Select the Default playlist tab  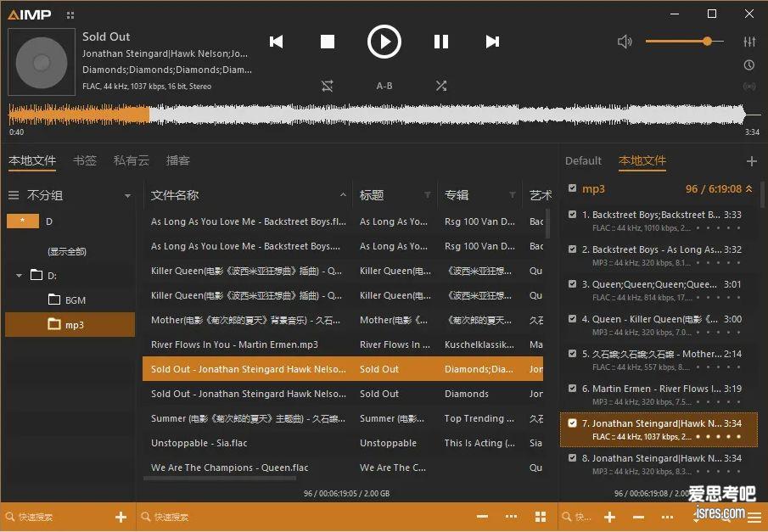pyautogui.click(x=583, y=160)
